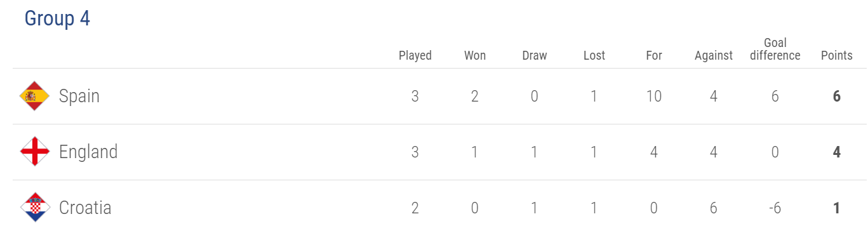
Task: Open the Spain team link
Action: point(79,96)
